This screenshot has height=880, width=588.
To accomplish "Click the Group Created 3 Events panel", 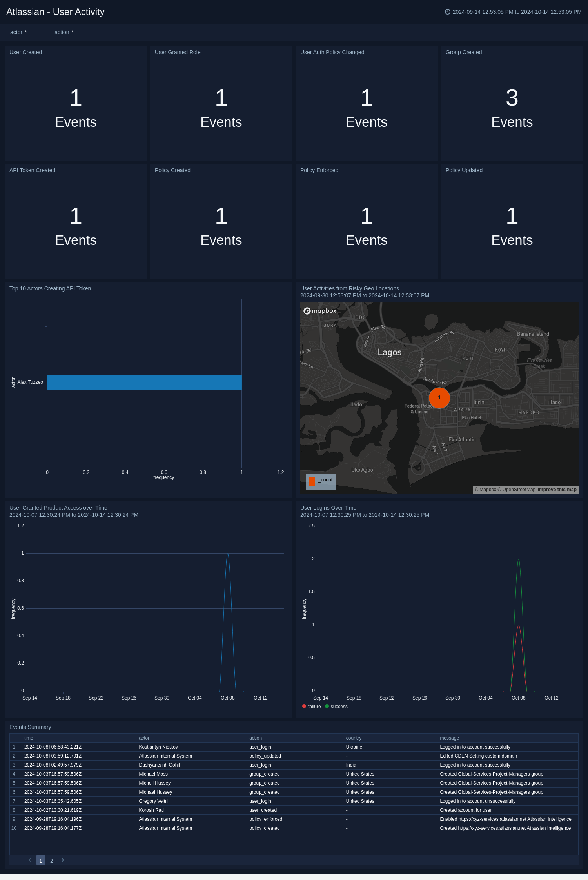I will coord(512,103).
